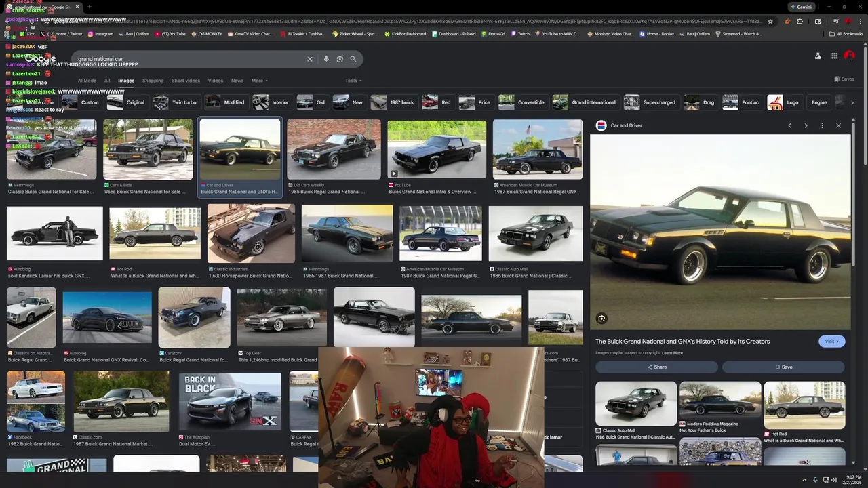Switch to the Videos tab
The height and width of the screenshot is (488, 868).
[216, 81]
